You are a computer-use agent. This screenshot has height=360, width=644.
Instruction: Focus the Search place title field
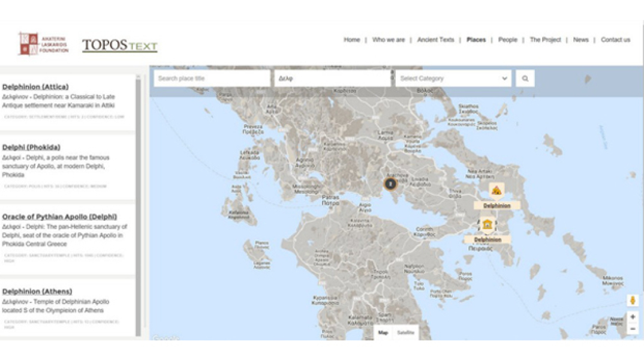tap(212, 79)
